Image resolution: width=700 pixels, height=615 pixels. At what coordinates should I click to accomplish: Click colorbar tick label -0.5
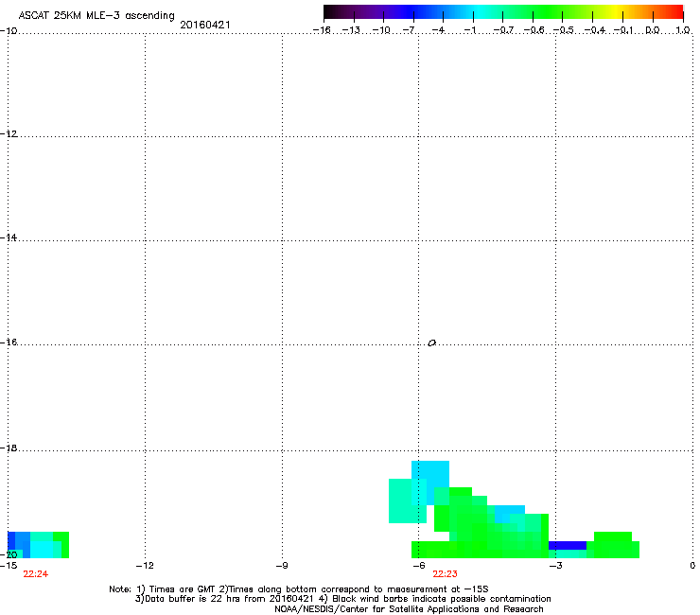[x=564, y=30]
